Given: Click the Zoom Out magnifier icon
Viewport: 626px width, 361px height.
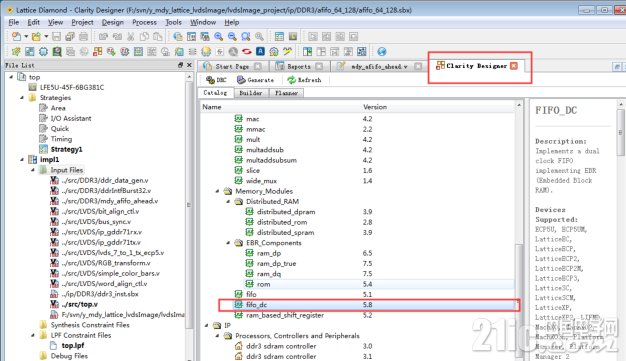Looking at the screenshot, I should 232,37.
